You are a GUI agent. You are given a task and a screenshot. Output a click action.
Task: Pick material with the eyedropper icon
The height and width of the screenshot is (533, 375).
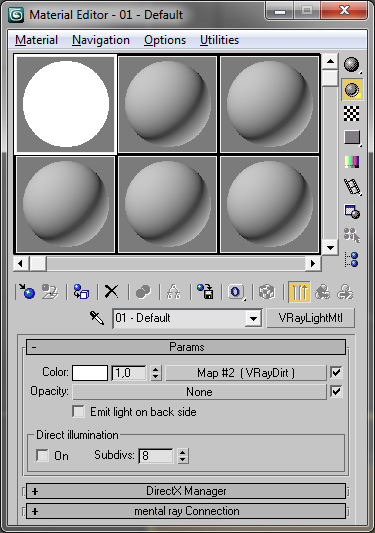coord(97,318)
